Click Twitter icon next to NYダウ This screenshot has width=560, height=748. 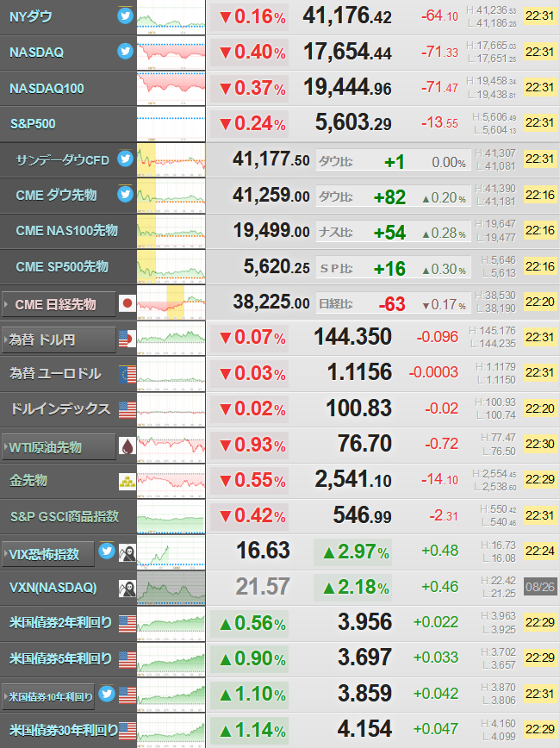pos(125,16)
